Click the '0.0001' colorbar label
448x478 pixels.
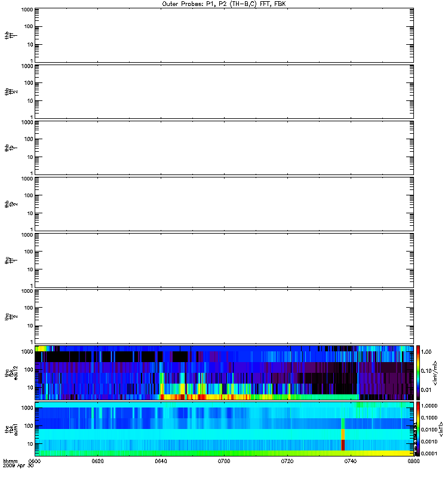(429, 454)
